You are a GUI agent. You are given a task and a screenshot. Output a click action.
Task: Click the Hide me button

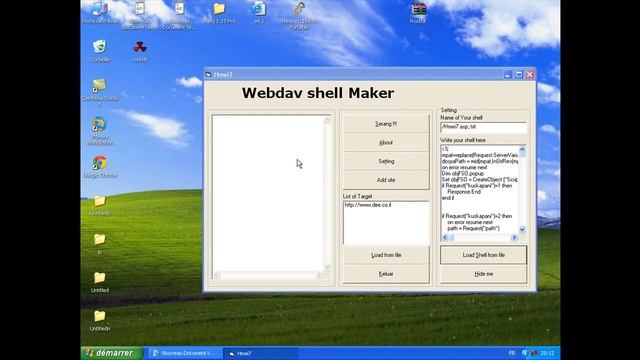pyautogui.click(x=483, y=274)
